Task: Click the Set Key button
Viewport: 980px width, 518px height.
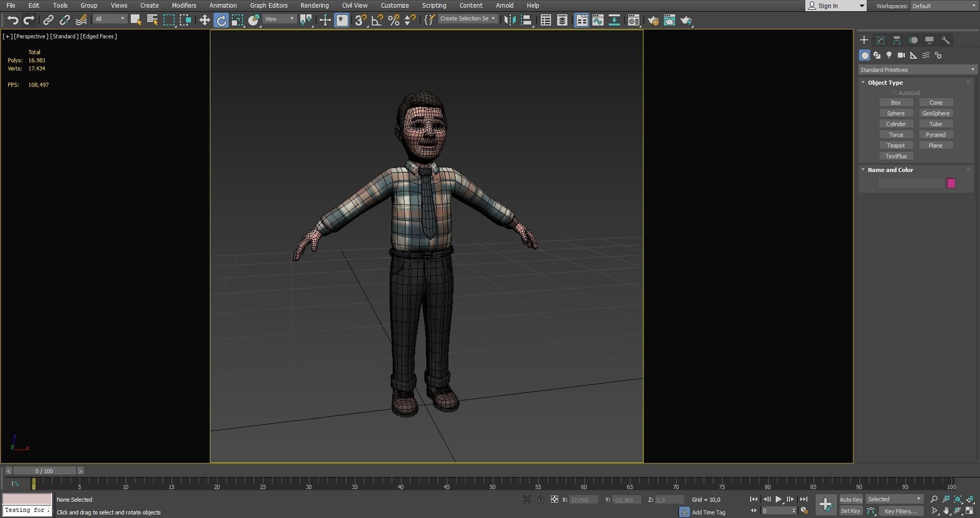Action: (x=851, y=511)
